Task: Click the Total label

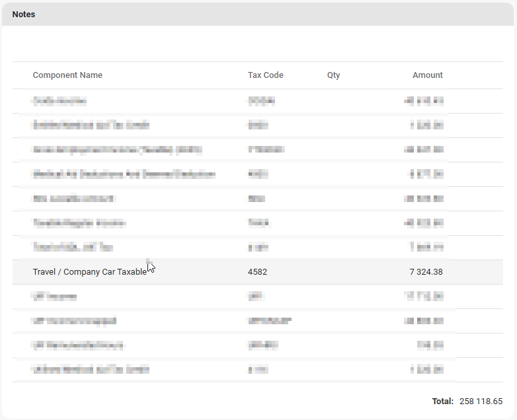Action: 442,402
